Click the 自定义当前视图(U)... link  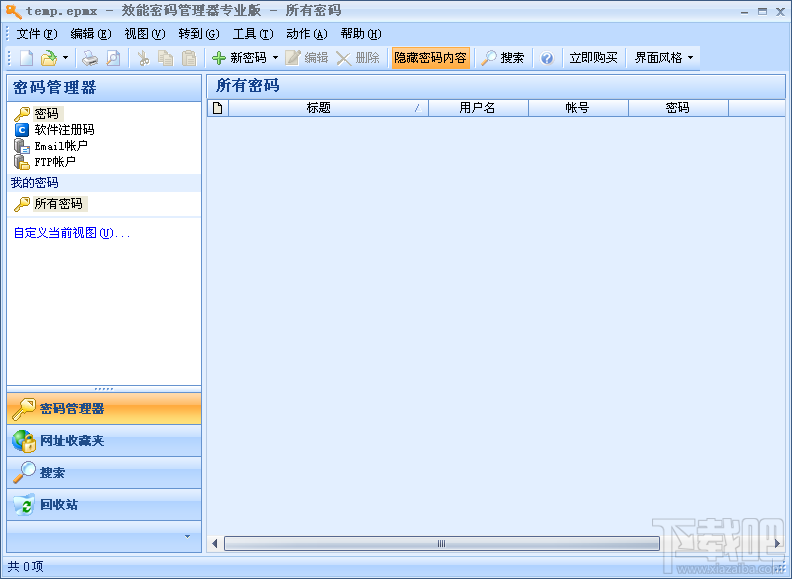click(71, 233)
